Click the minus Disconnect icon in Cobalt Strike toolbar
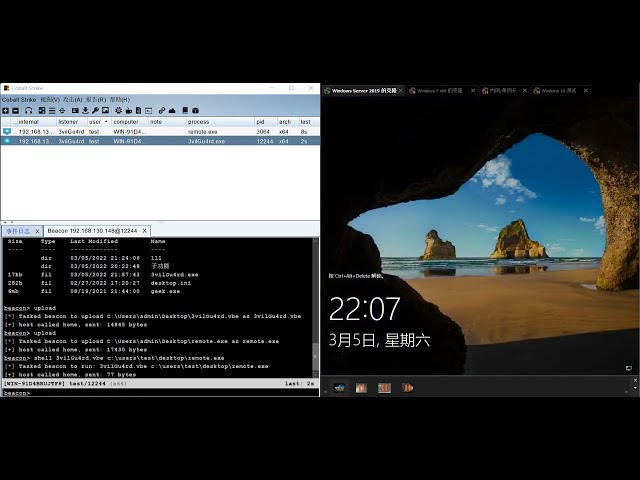The image size is (640, 480). [x=16, y=111]
